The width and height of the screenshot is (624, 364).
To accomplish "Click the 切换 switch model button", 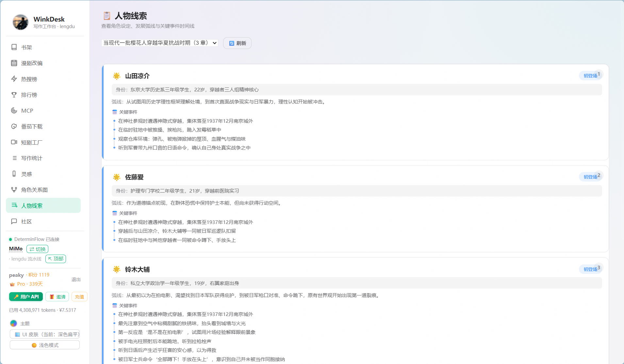I will [x=37, y=249].
